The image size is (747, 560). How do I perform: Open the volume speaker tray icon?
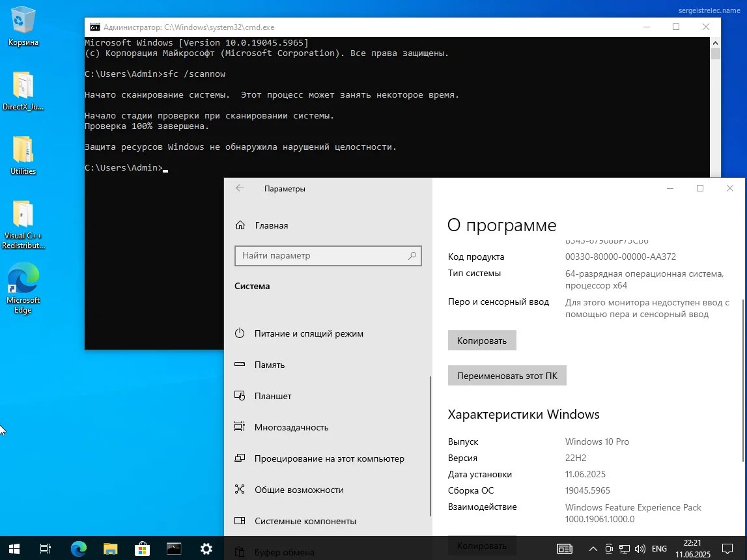click(640, 549)
